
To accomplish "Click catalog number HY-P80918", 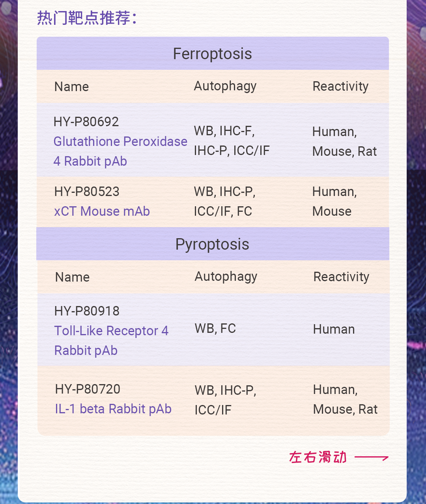I will [x=87, y=311].
